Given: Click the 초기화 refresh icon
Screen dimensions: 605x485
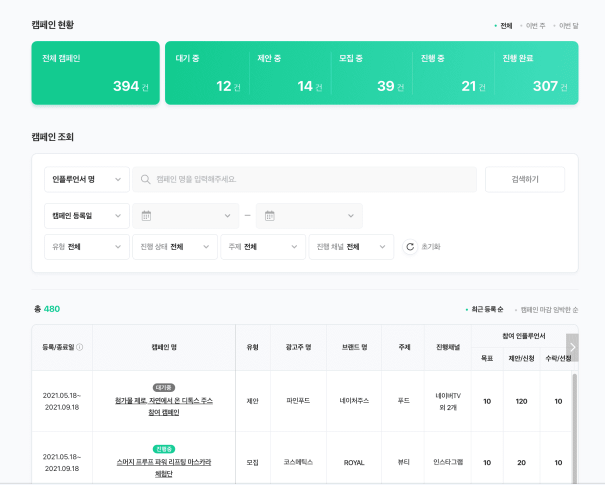Looking at the screenshot, I should 410,247.
